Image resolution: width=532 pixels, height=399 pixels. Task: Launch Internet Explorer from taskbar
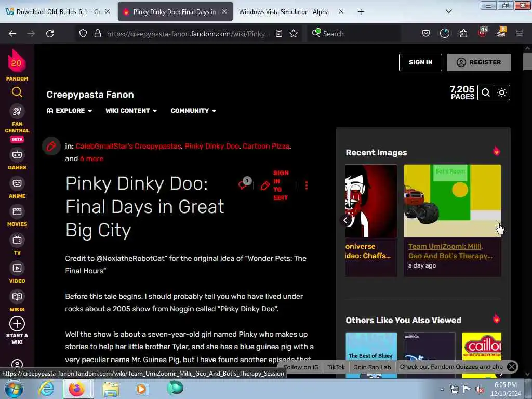tap(46, 389)
